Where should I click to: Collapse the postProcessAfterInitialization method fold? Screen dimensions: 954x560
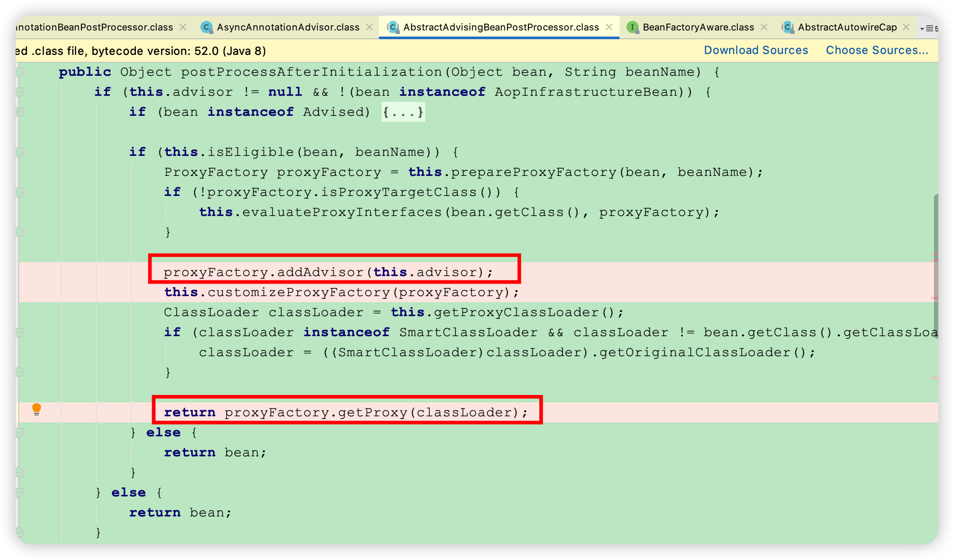(x=19, y=72)
